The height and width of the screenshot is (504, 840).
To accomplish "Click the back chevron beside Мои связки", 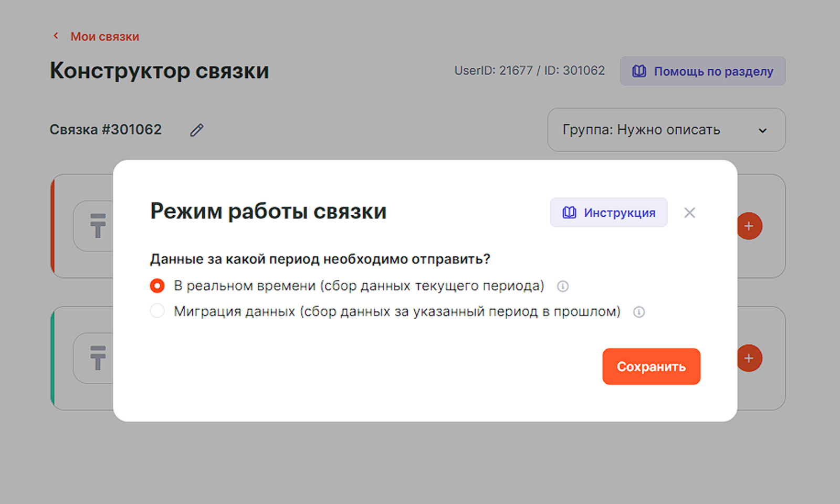I will pyautogui.click(x=56, y=36).
